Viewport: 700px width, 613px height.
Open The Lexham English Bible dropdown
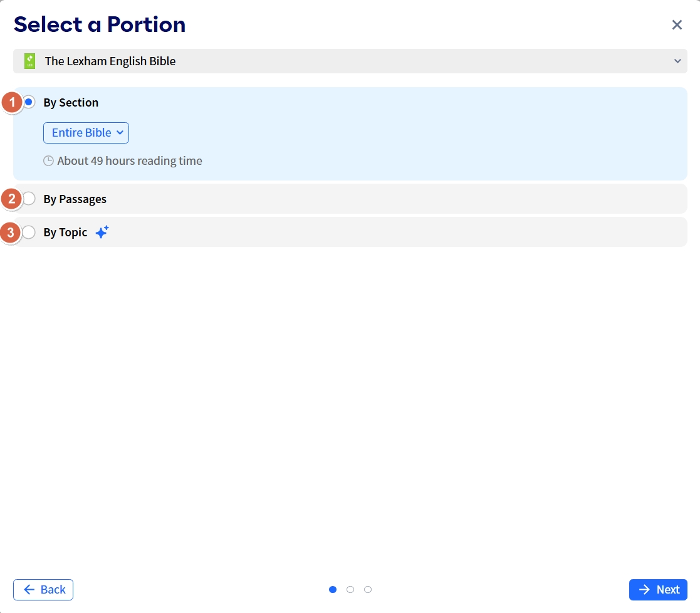tap(350, 61)
